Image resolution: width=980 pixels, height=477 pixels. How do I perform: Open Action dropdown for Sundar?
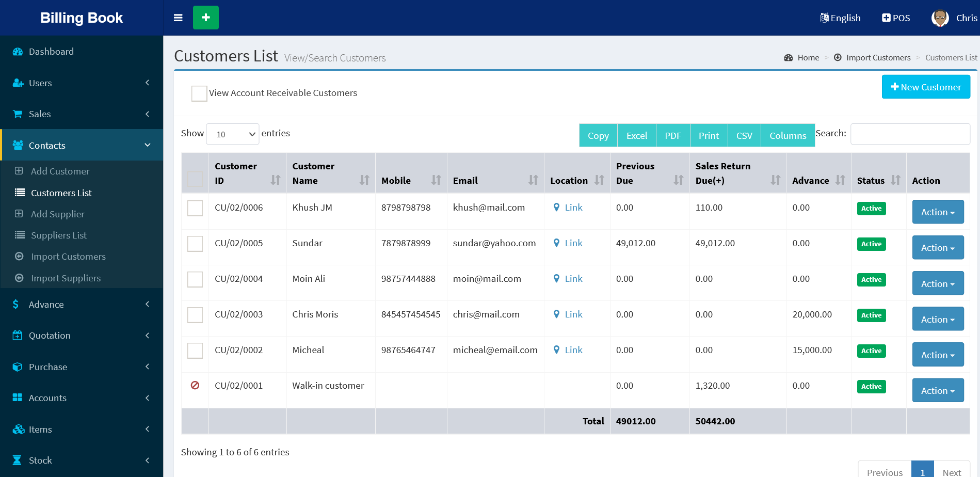[938, 248]
